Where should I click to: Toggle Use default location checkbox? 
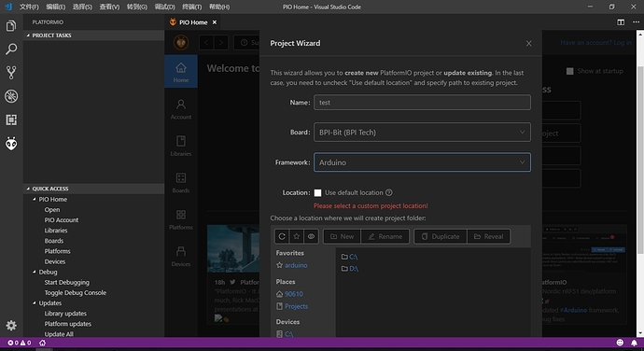pos(317,192)
